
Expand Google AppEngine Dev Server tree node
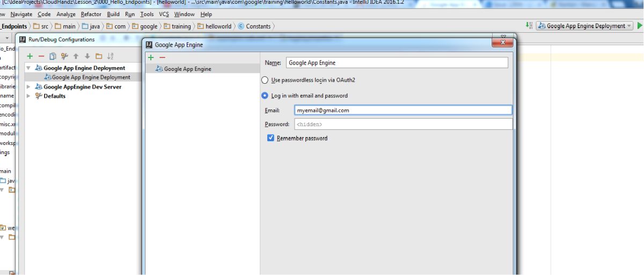coord(29,86)
